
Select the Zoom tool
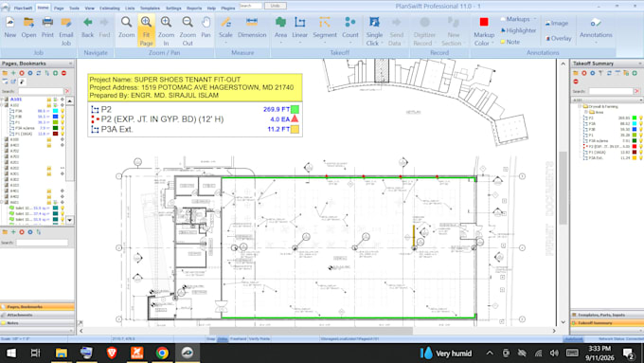127,27
